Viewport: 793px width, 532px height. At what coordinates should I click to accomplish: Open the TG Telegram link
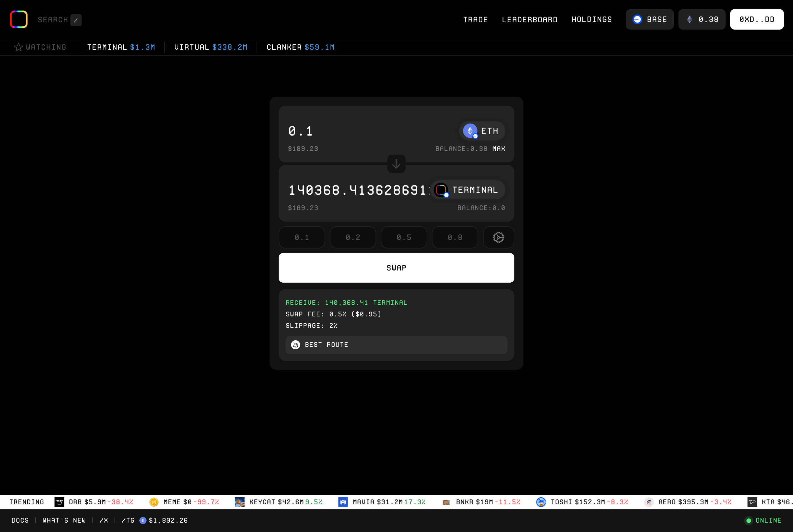coord(128,521)
